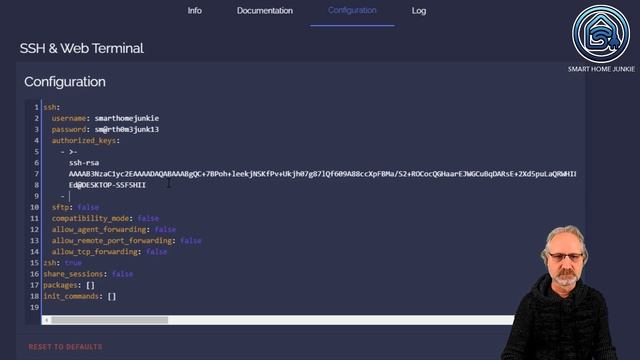Click the long AAAAB3NzaC1yc2E key string
640x360 pixels.
pyautogui.click(x=322, y=174)
